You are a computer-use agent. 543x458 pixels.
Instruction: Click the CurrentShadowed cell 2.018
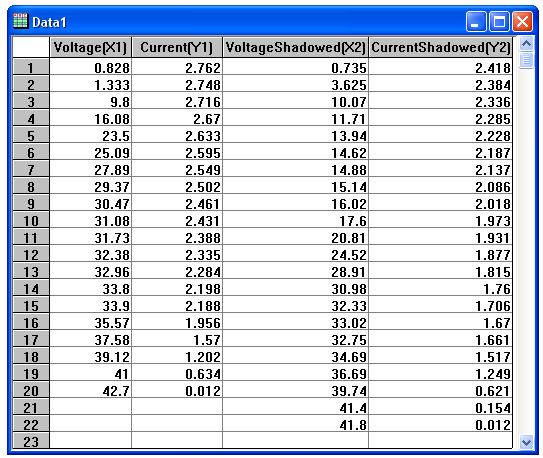(441, 203)
